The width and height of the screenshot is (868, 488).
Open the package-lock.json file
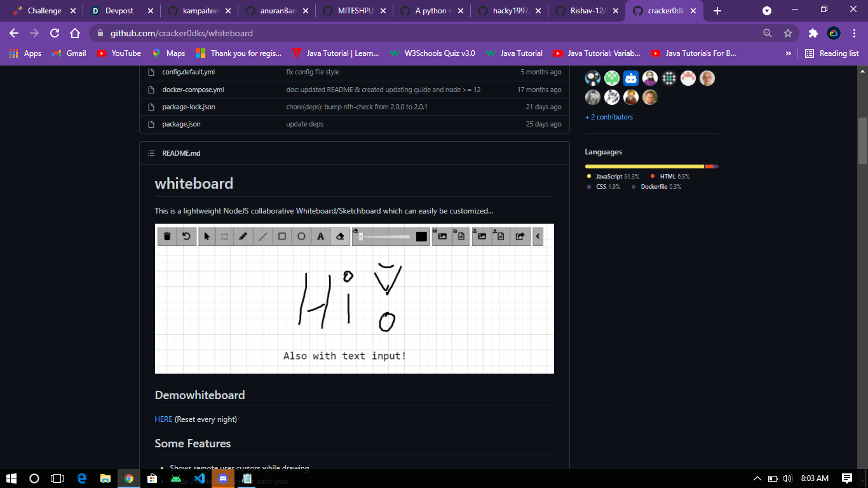188,107
